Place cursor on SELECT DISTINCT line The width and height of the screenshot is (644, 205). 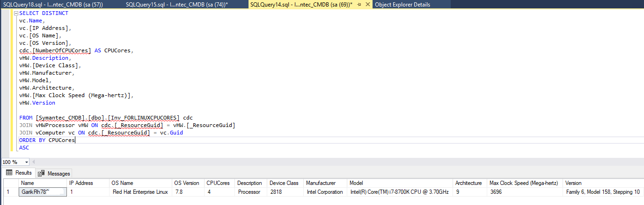[x=44, y=13]
